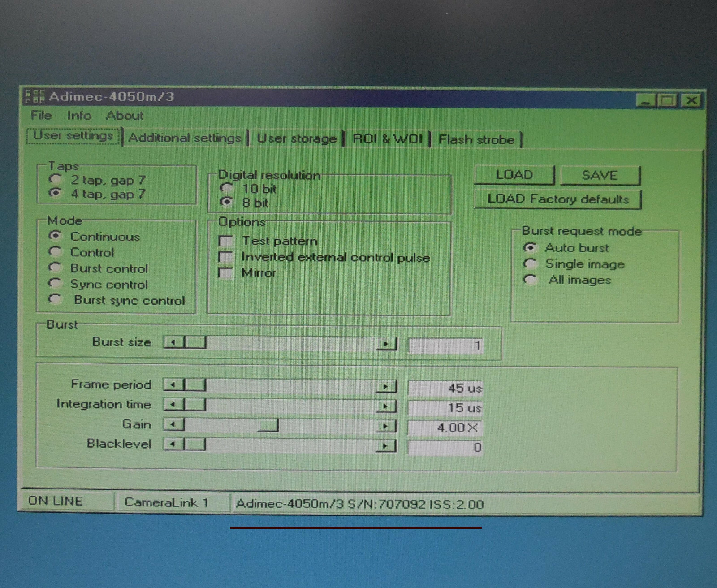
Task: Switch to the Additional settings tab
Action: click(185, 138)
